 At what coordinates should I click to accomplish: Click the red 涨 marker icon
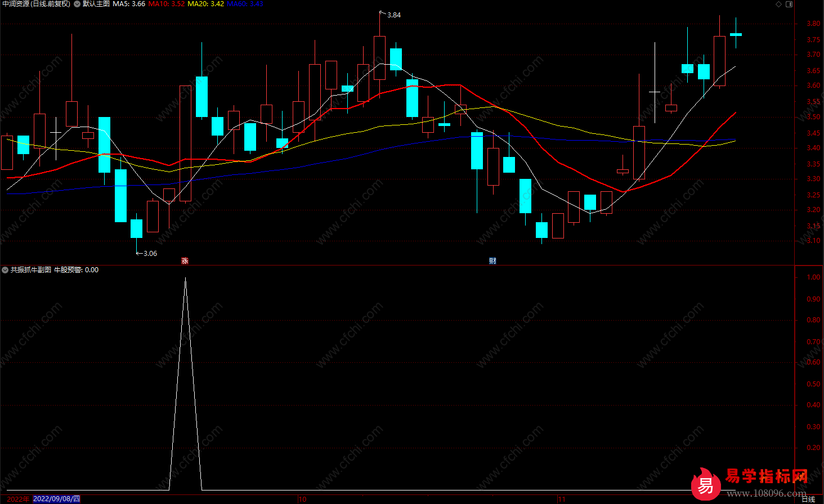[x=185, y=260]
